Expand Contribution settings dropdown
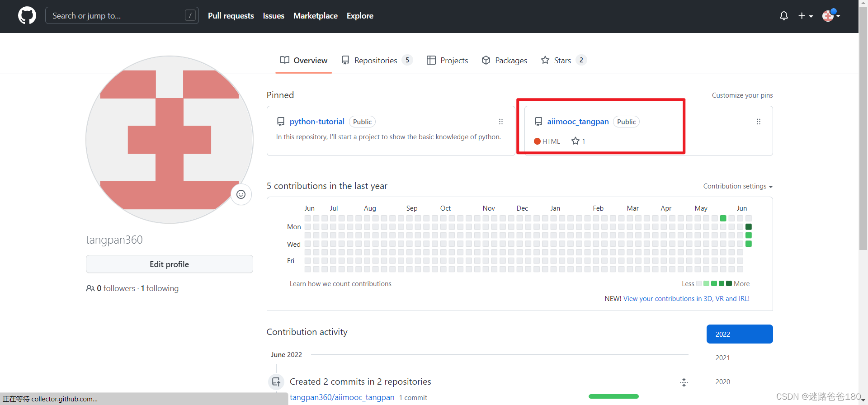Screen dimensions: 868x405 [738, 186]
